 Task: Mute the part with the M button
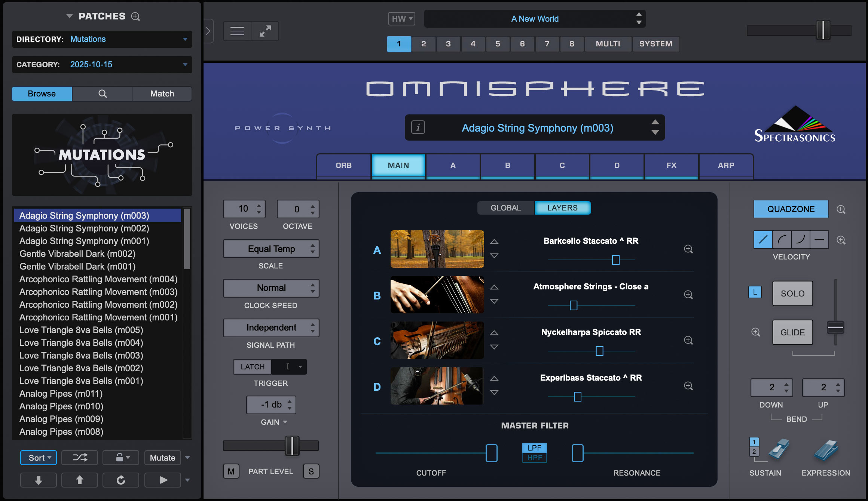point(231,471)
